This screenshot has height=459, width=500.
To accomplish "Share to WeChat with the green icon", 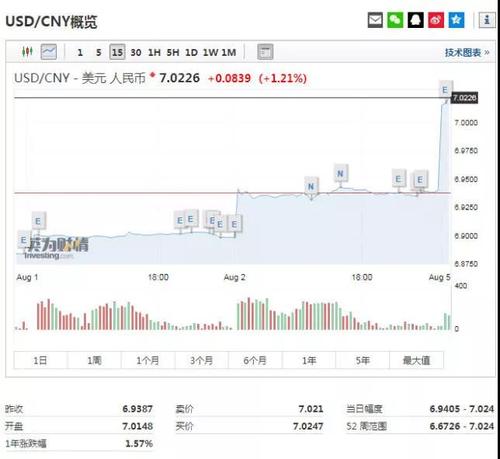I will tap(395, 20).
